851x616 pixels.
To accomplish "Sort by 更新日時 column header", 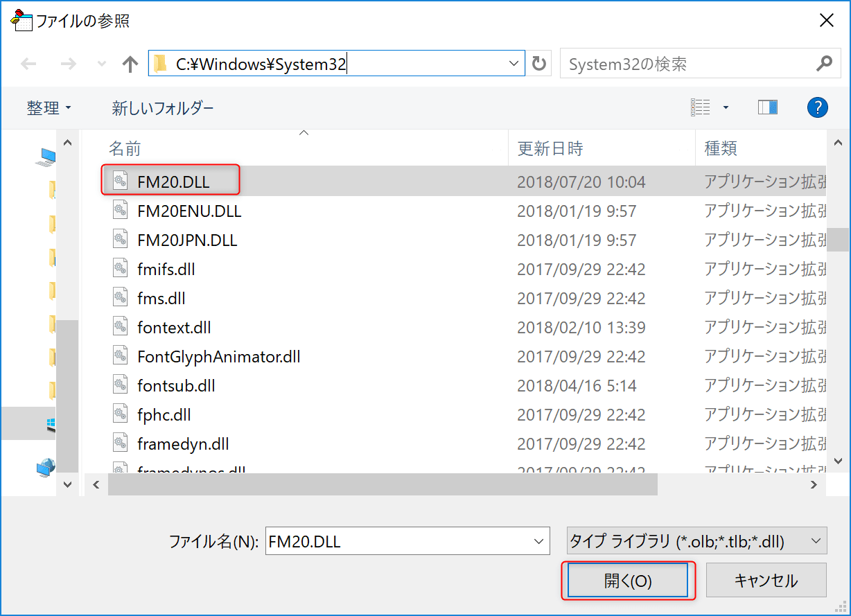I will pos(550,148).
